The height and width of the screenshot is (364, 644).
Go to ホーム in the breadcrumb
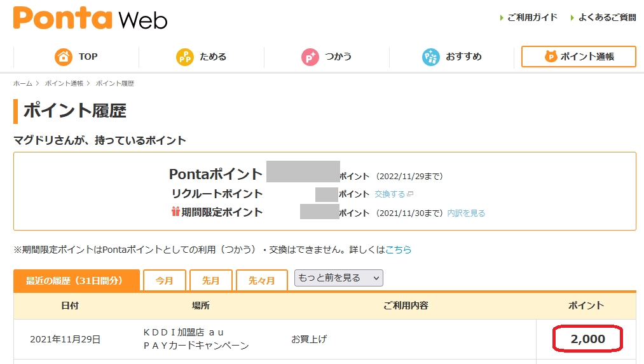[23, 83]
